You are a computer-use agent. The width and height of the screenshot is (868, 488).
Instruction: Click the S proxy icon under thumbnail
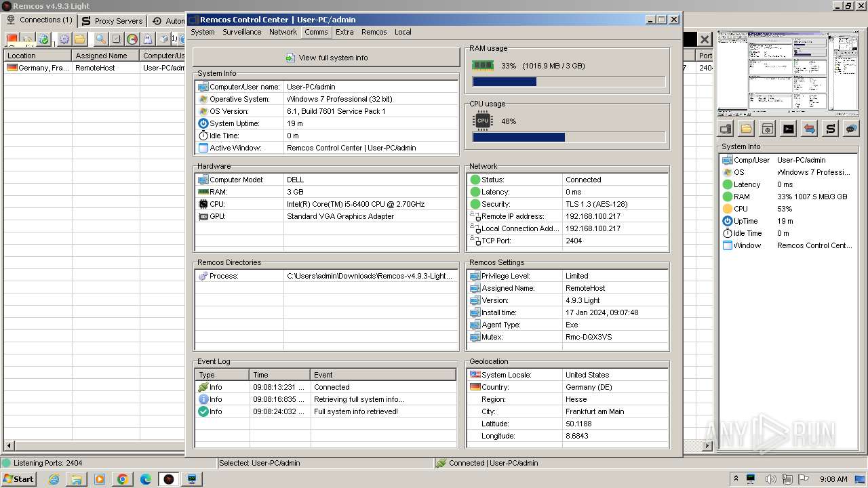pyautogui.click(x=831, y=129)
